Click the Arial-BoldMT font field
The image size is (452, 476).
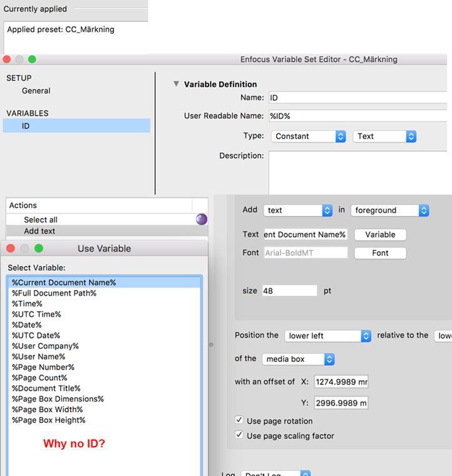(x=306, y=252)
